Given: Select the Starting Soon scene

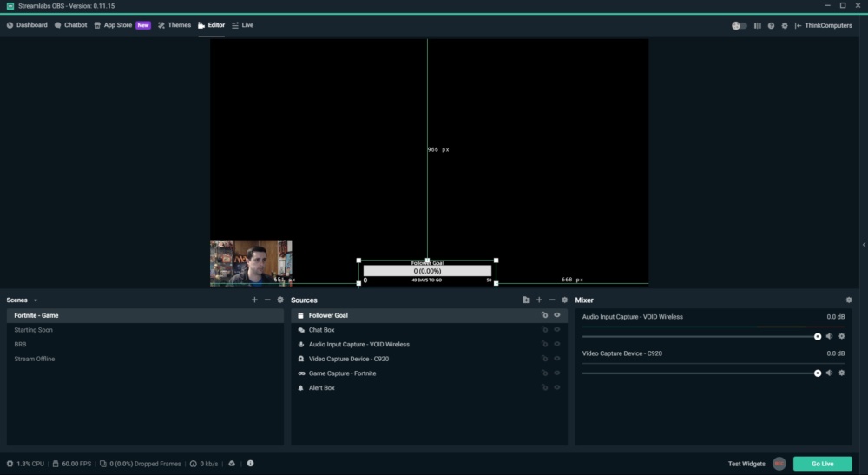Looking at the screenshot, I should (145, 330).
